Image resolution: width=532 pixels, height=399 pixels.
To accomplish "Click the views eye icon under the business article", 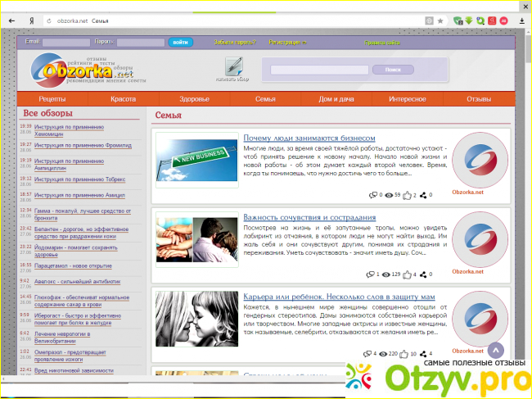I will (x=388, y=196).
